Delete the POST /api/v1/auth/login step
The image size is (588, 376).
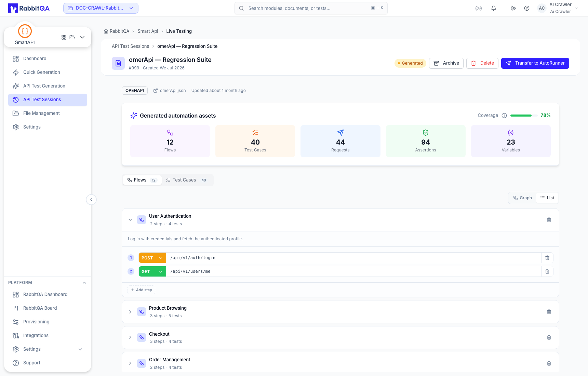click(547, 258)
